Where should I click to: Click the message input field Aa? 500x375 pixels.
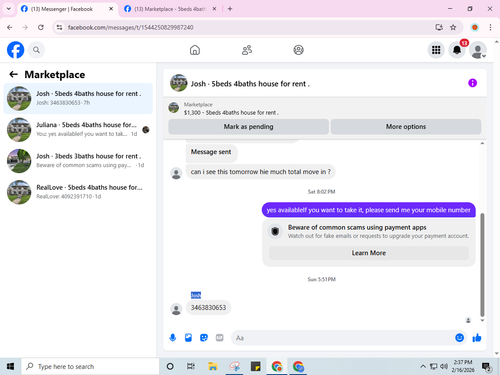342,338
